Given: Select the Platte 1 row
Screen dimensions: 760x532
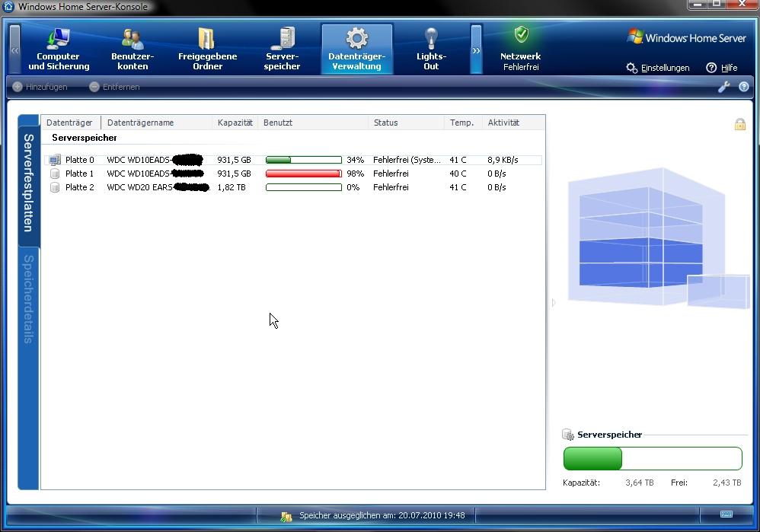Looking at the screenshot, I should pyautogui.click(x=293, y=174).
